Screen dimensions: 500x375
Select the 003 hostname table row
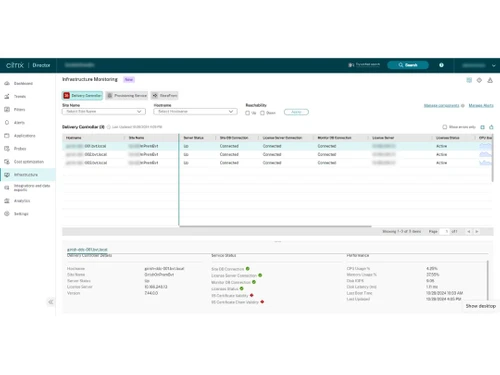coord(277,163)
